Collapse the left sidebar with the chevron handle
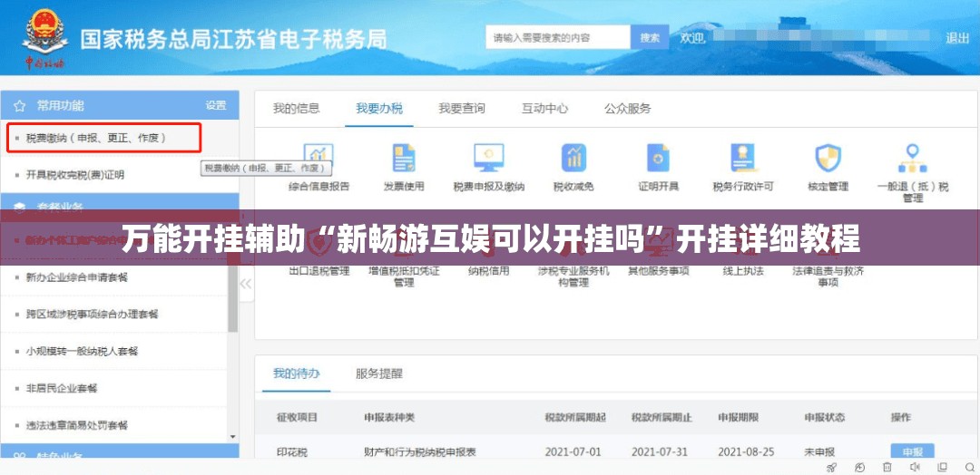This screenshot has width=980, height=475. tap(246, 284)
